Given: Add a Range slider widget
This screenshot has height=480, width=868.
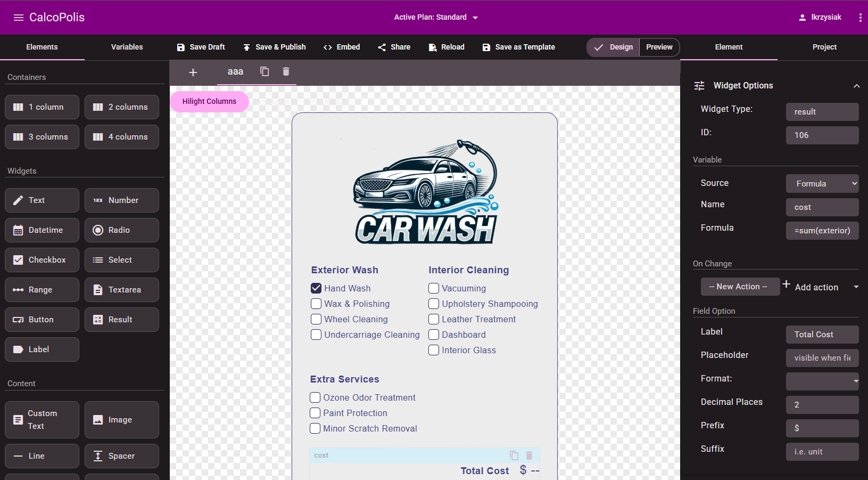Looking at the screenshot, I should pyautogui.click(x=42, y=290).
